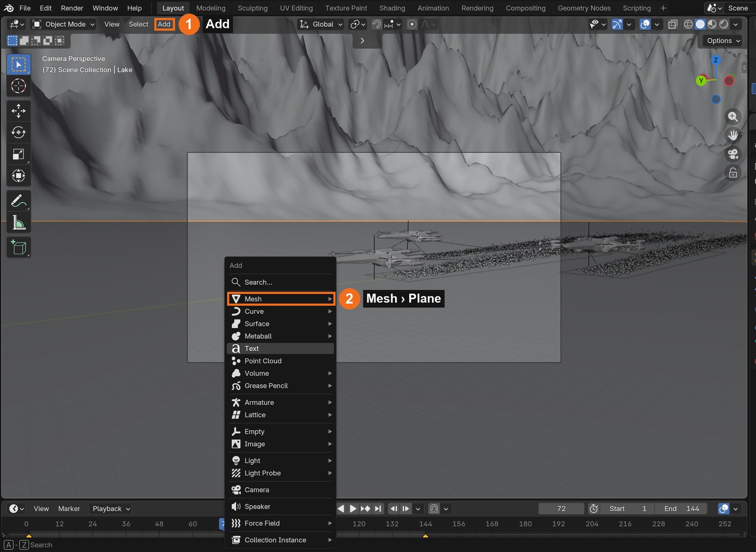Image resolution: width=756 pixels, height=552 pixels.
Task: Open the Add menu in header
Action: pyautogui.click(x=164, y=24)
